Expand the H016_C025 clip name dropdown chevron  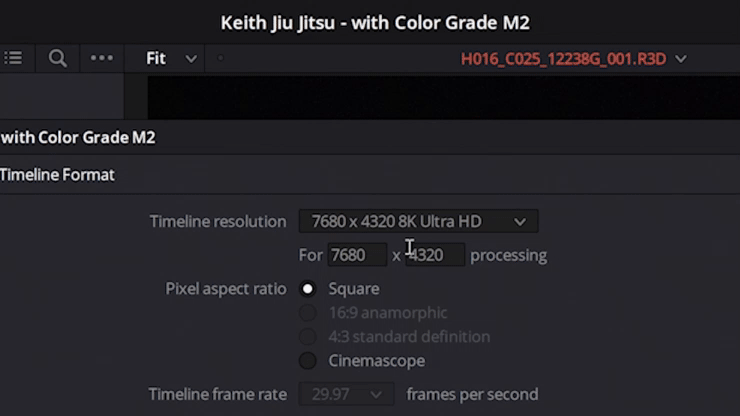[681, 59]
